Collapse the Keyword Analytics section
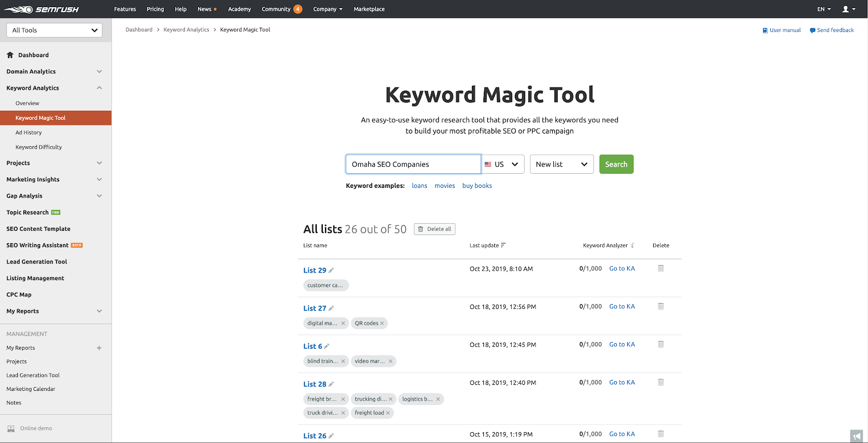868x443 pixels. (x=99, y=88)
